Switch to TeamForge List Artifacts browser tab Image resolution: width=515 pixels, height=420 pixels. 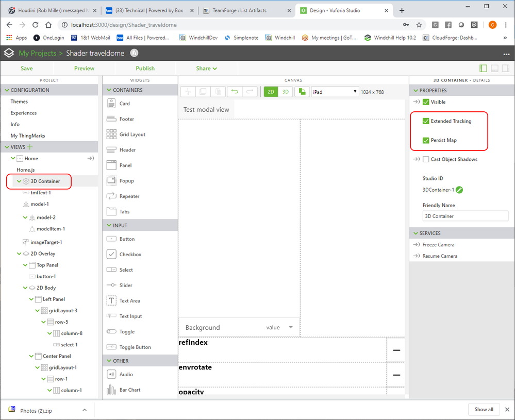pyautogui.click(x=245, y=10)
